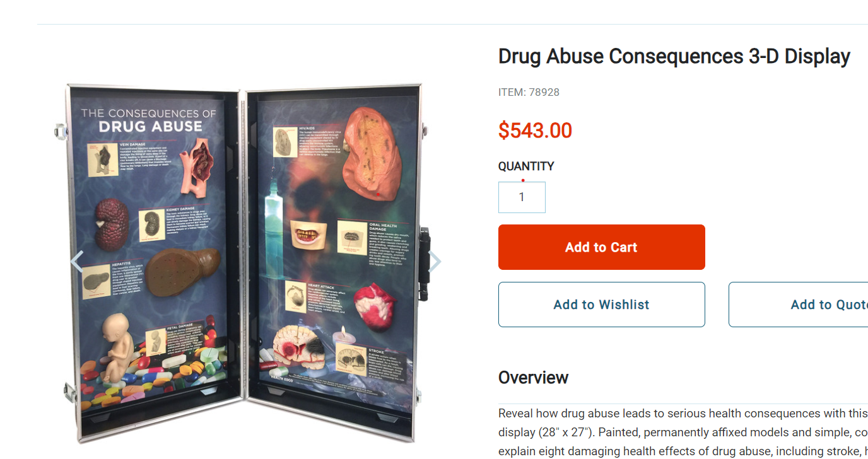Click the stroke brain model in the photo
Screen dimensions: 868x459
pyautogui.click(x=300, y=347)
